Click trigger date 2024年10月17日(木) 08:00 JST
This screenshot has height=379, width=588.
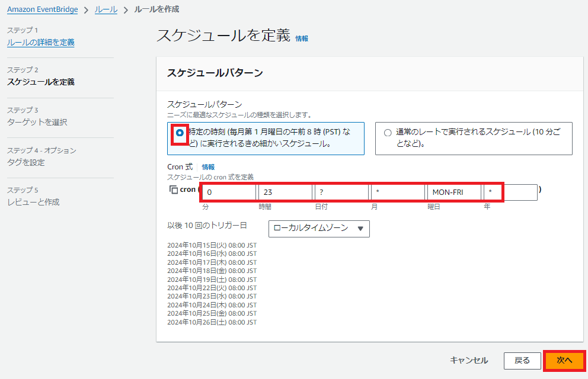(212, 262)
